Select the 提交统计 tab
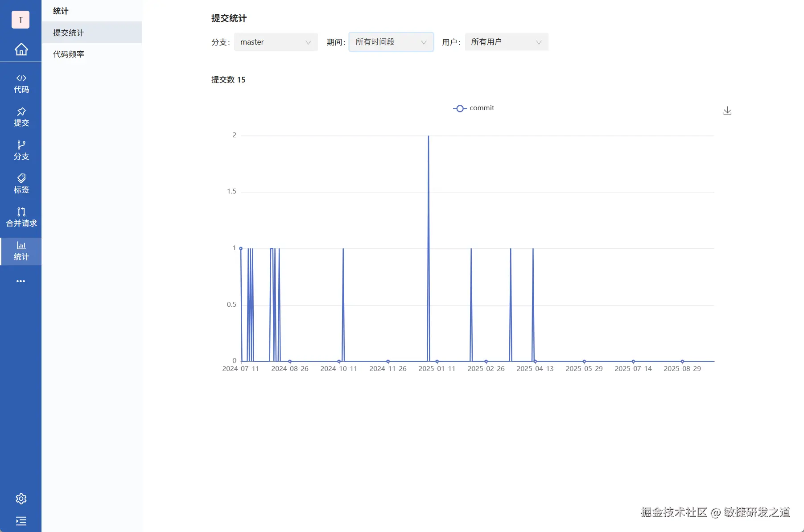 click(67, 32)
